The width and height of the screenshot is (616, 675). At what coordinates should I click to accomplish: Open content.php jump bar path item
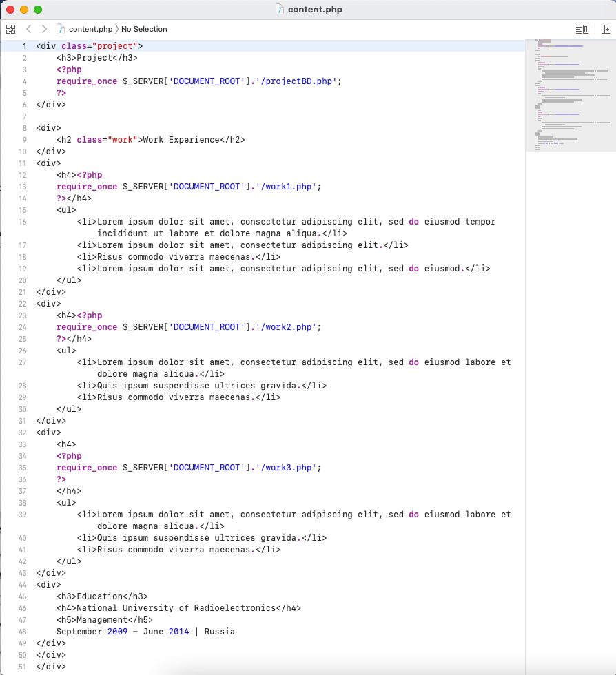90,29
